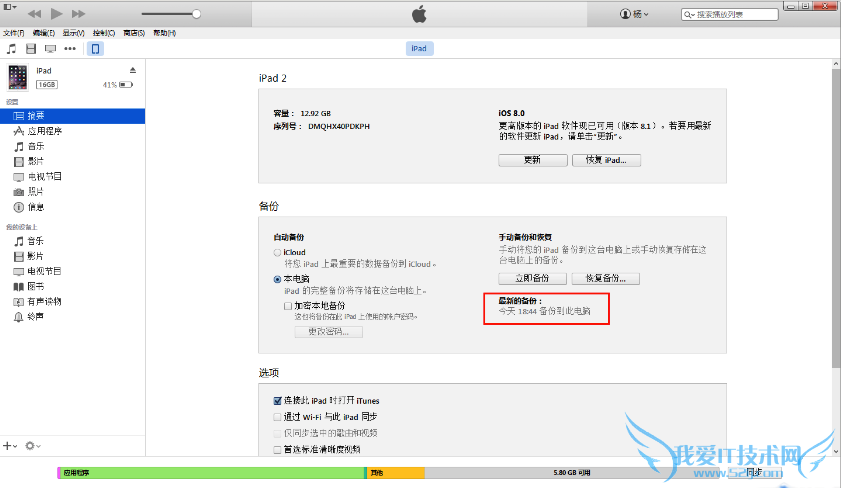Image resolution: width=841 pixels, height=488 pixels.
Task: Open the gear settings dropdown in sidebar
Action: click(x=32, y=446)
